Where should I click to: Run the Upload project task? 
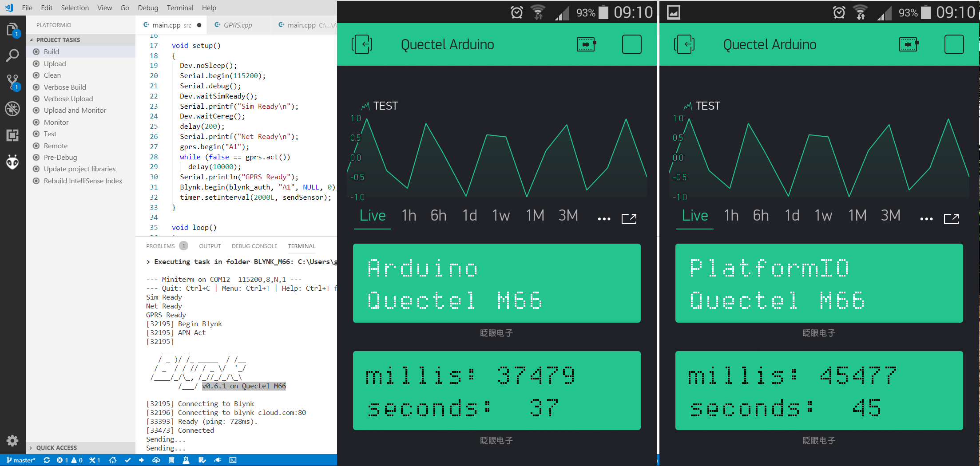80,63
